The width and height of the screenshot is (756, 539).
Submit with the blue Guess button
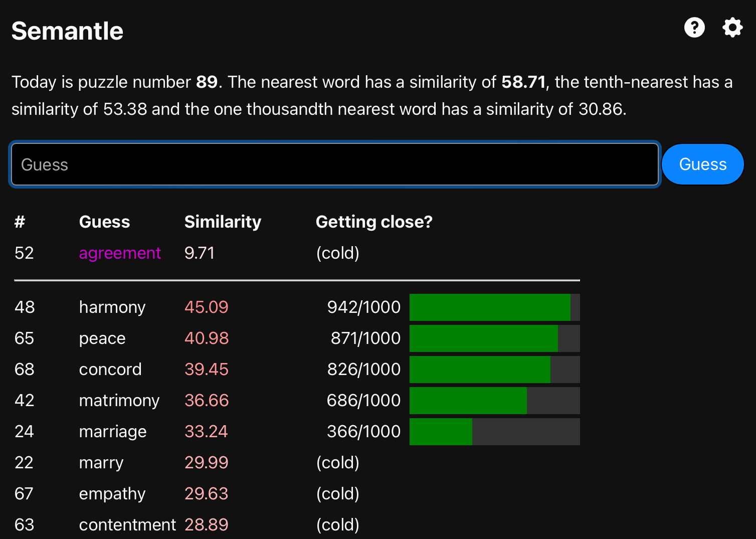tap(703, 164)
